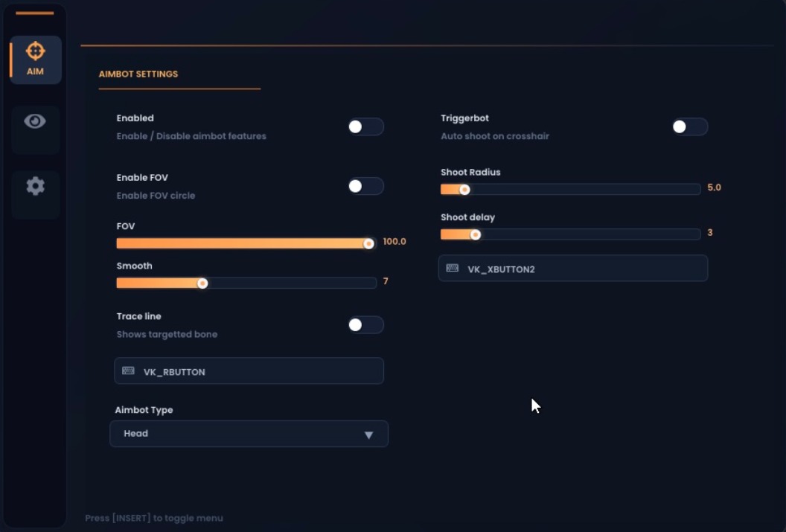
Task: Toggle the Enable FOV switch
Action: coord(365,186)
